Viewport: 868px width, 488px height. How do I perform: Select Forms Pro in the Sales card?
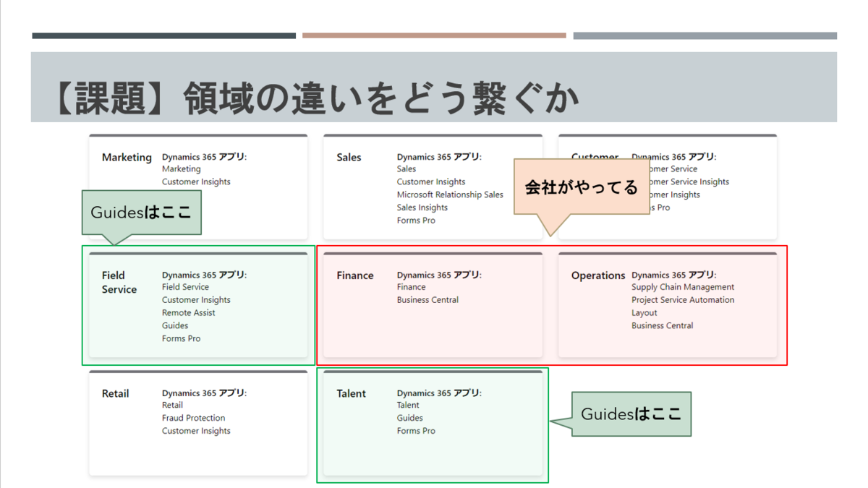point(416,221)
